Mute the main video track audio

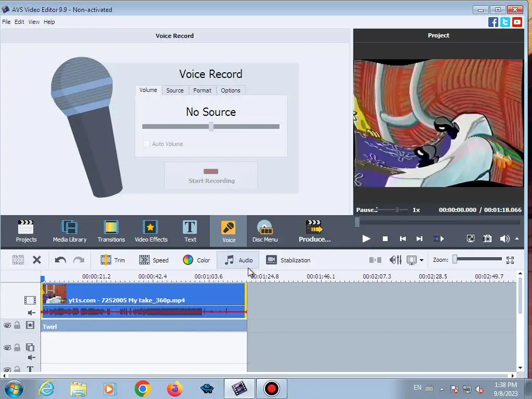(x=31, y=313)
